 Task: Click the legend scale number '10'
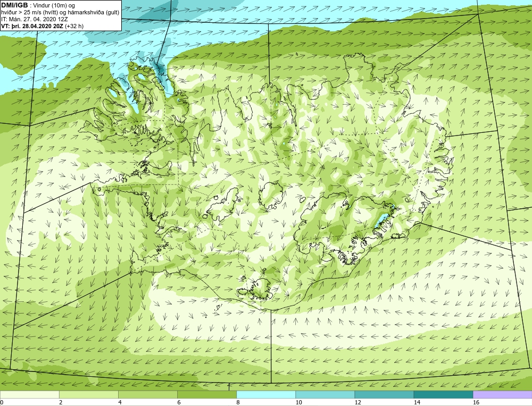[x=298, y=403]
